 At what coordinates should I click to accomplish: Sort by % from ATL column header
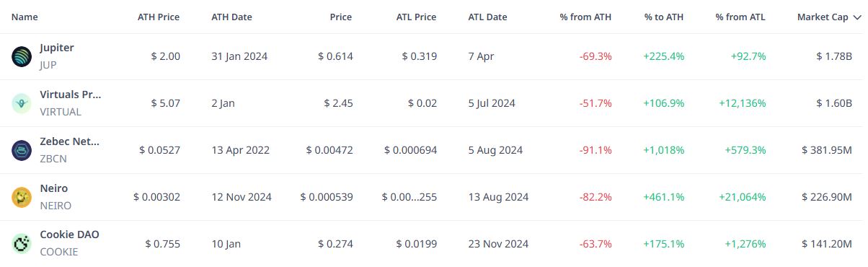(740, 17)
